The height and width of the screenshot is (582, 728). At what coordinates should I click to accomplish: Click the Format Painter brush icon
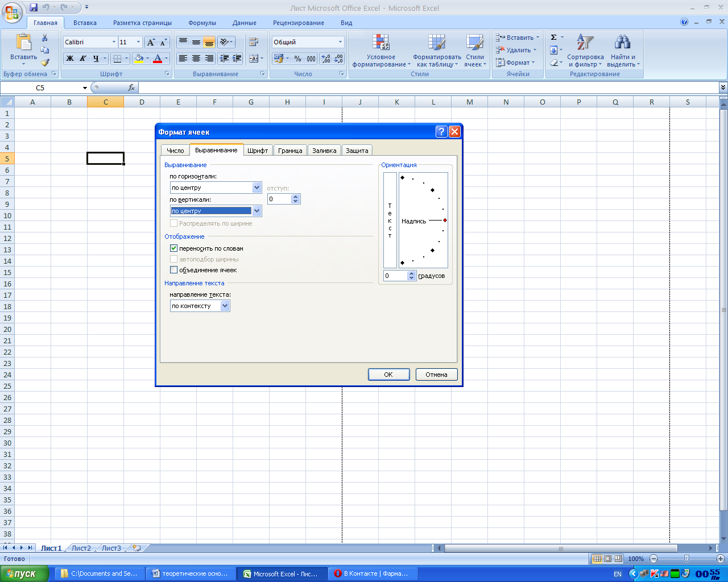[45, 63]
